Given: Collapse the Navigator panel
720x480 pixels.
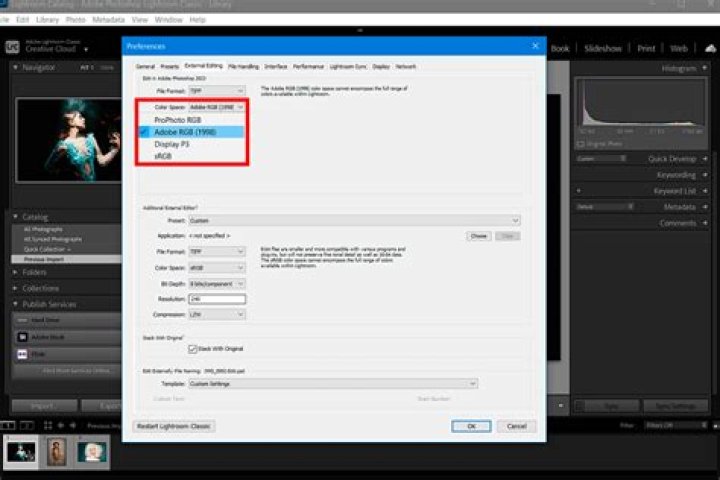Looking at the screenshot, I should (x=15, y=68).
